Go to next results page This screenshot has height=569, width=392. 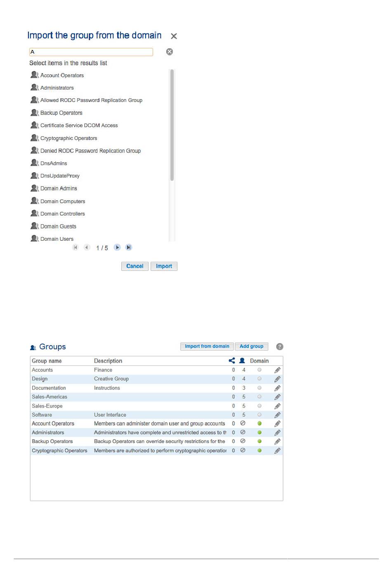coord(117,247)
